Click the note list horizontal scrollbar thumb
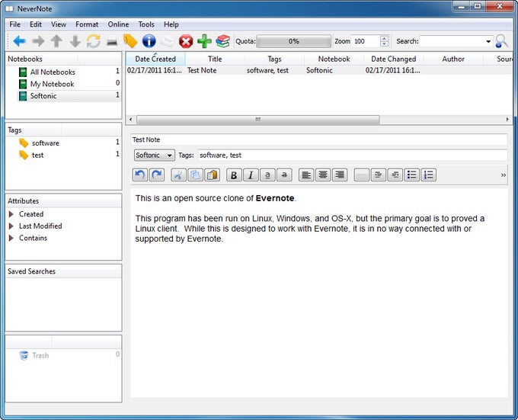518x420 pixels. click(258, 119)
